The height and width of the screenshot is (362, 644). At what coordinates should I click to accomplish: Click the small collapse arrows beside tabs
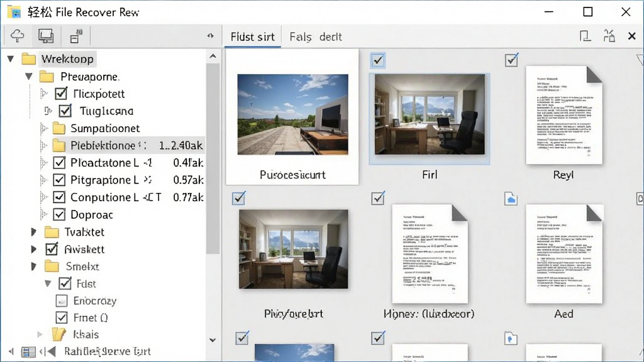(x=211, y=36)
